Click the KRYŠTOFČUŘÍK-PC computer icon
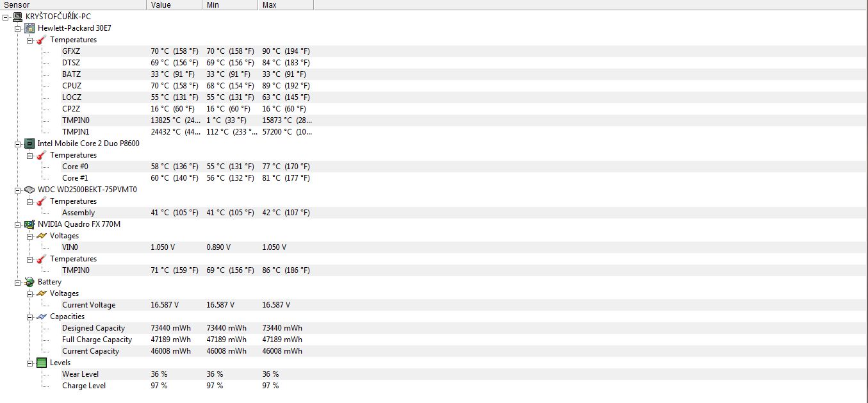The width and height of the screenshot is (868, 403). click(17, 17)
